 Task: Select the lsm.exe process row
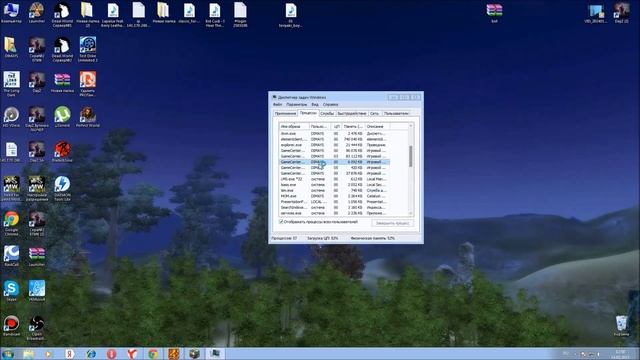point(334,190)
